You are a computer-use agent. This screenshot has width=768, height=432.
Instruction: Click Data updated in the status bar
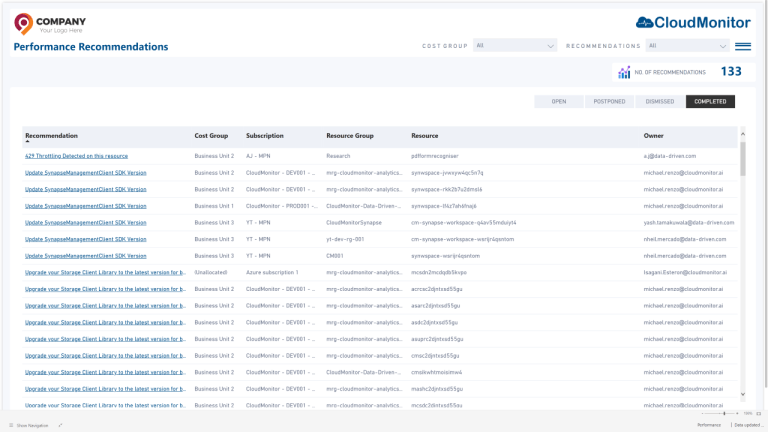pyautogui.click(x=748, y=425)
